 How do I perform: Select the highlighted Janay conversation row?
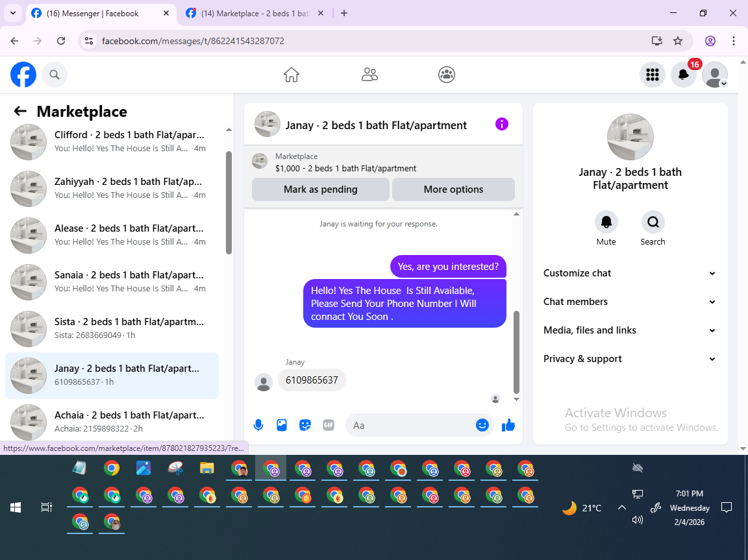[112, 376]
